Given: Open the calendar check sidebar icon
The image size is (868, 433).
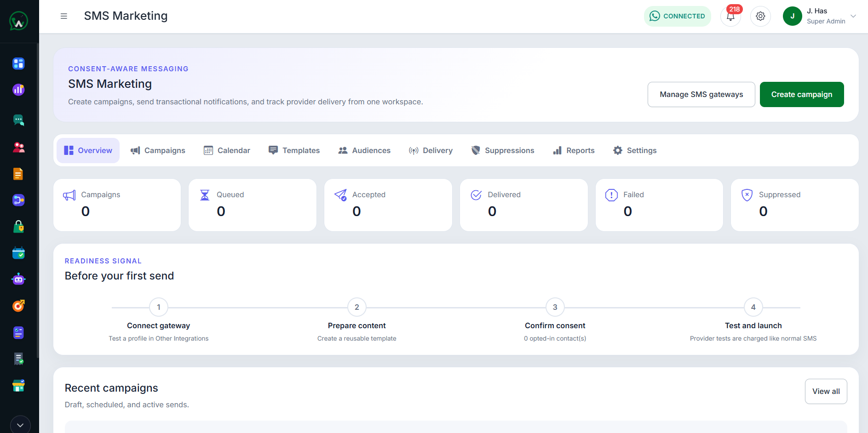Looking at the screenshot, I should (18, 253).
